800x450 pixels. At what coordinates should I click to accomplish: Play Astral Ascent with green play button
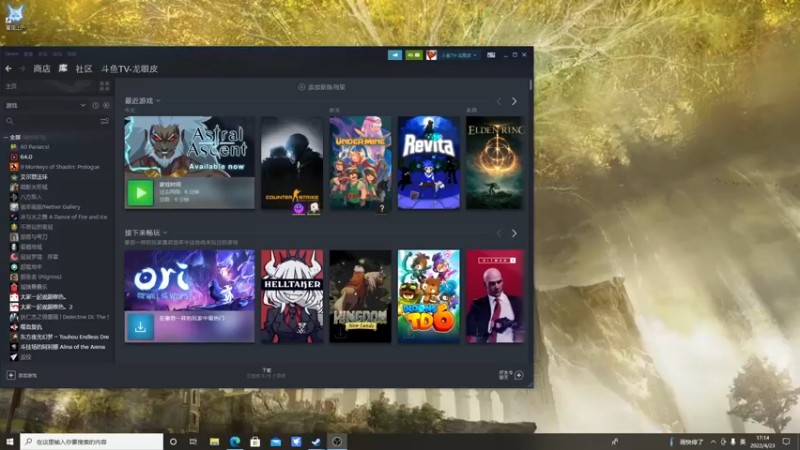coord(140,193)
